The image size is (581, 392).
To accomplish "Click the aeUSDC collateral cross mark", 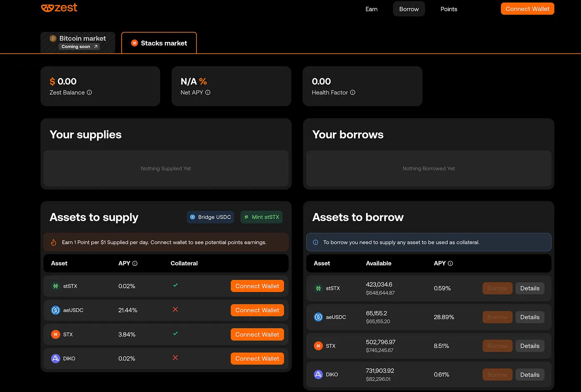I will (176, 309).
